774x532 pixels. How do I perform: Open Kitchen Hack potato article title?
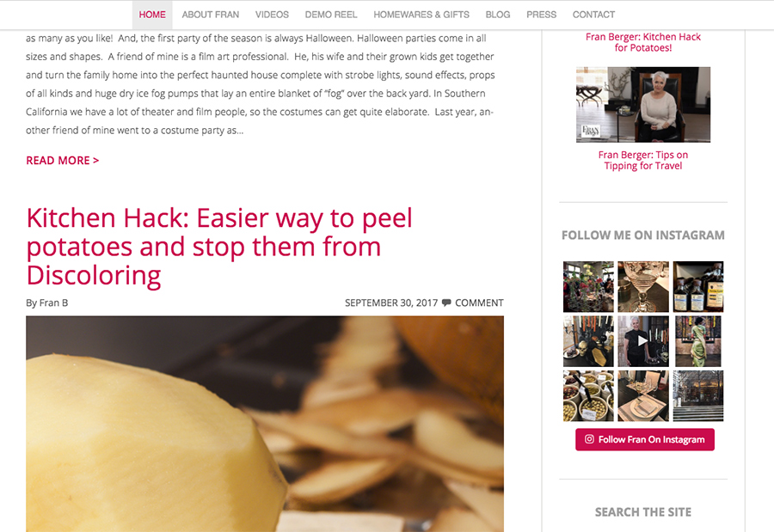[219, 247]
